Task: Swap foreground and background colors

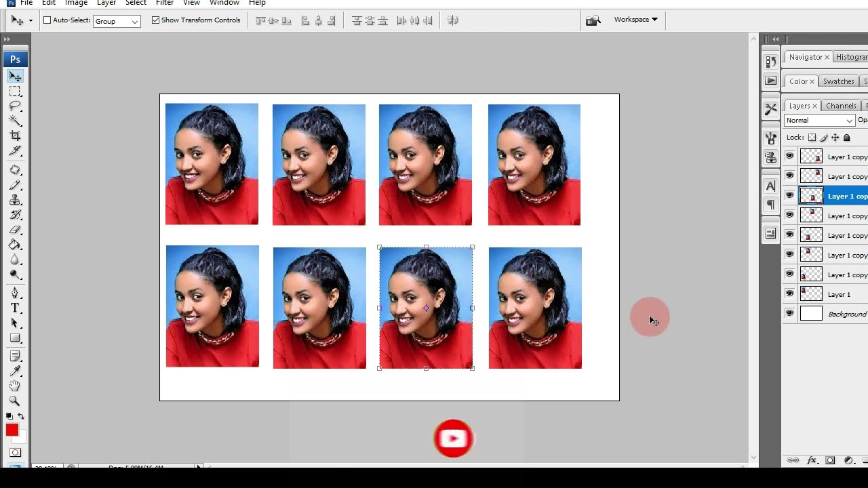Action: (21, 416)
